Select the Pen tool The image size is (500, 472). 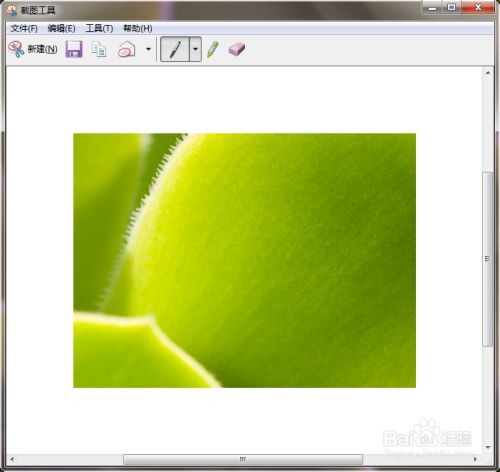pyautogui.click(x=175, y=49)
